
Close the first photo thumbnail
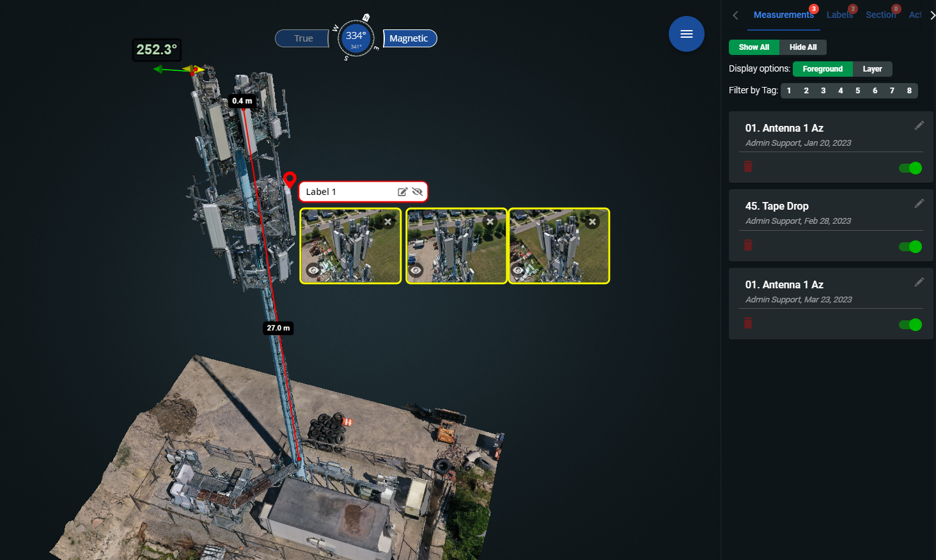point(387,222)
